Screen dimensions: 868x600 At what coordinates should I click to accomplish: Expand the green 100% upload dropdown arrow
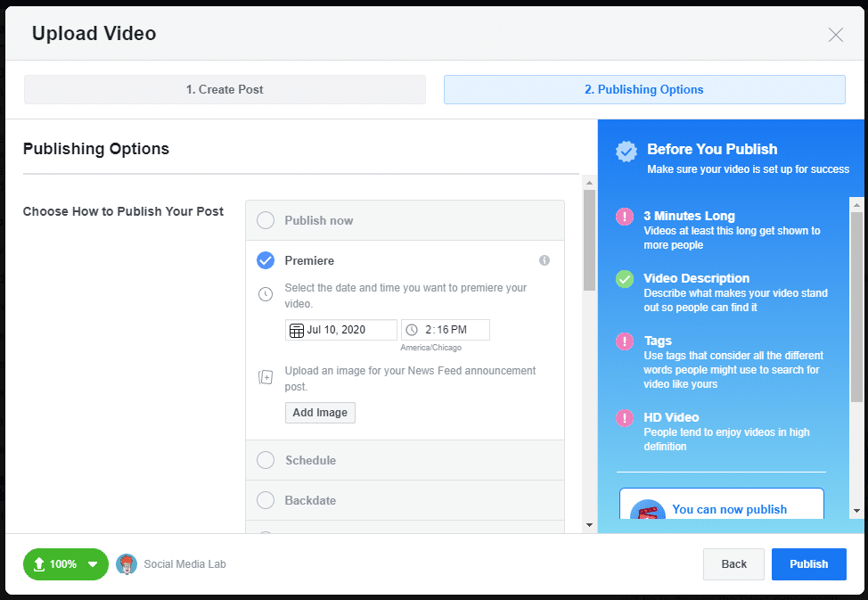[93, 563]
